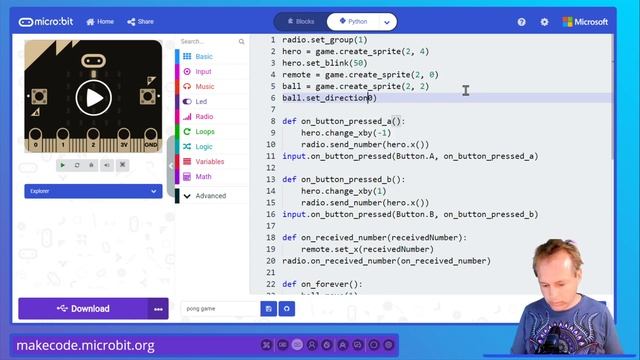Open more download options menu
Viewport: 640px width, 360px height.
pos(158,309)
